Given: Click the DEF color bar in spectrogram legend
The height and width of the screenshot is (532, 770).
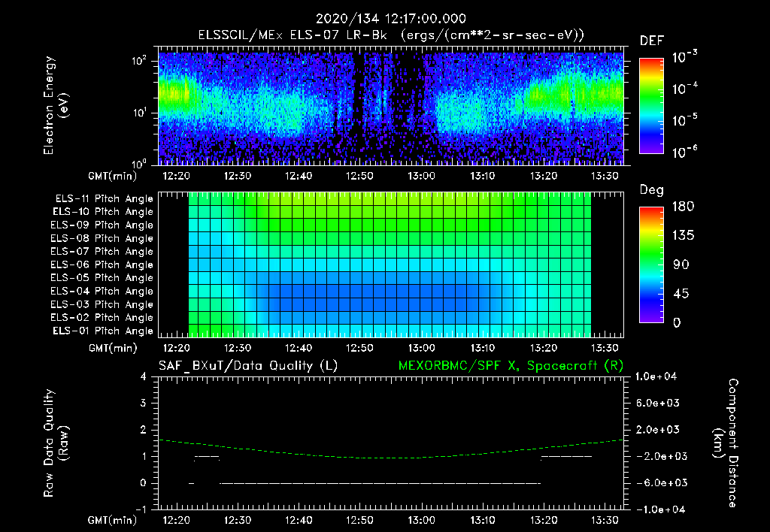Looking at the screenshot, I should click(651, 105).
